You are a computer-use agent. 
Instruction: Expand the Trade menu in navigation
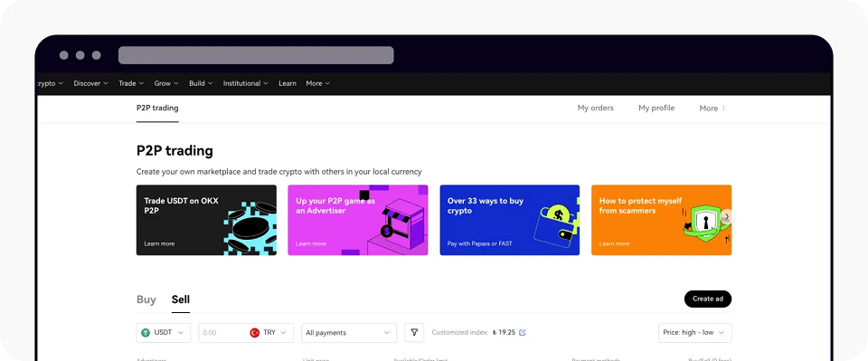click(131, 83)
